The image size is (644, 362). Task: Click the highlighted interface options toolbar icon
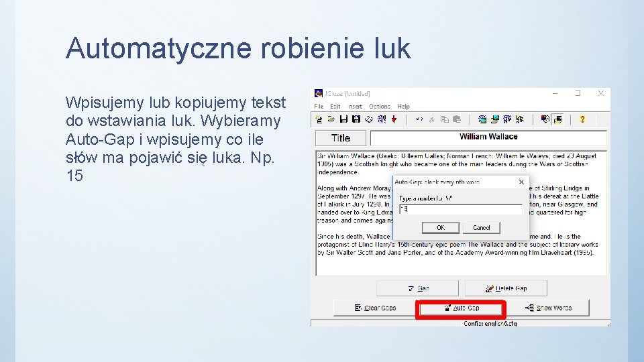557,119
